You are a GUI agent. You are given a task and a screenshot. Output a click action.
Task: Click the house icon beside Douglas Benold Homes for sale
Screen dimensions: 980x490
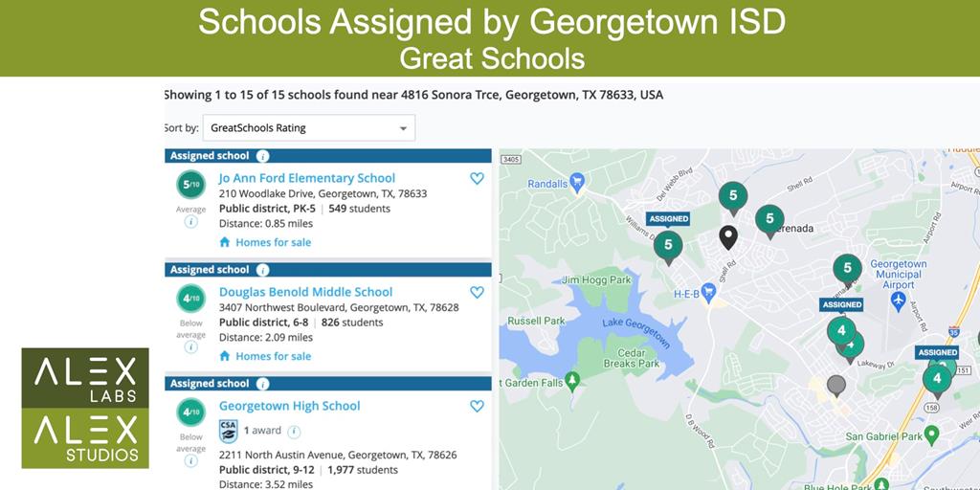click(x=225, y=356)
